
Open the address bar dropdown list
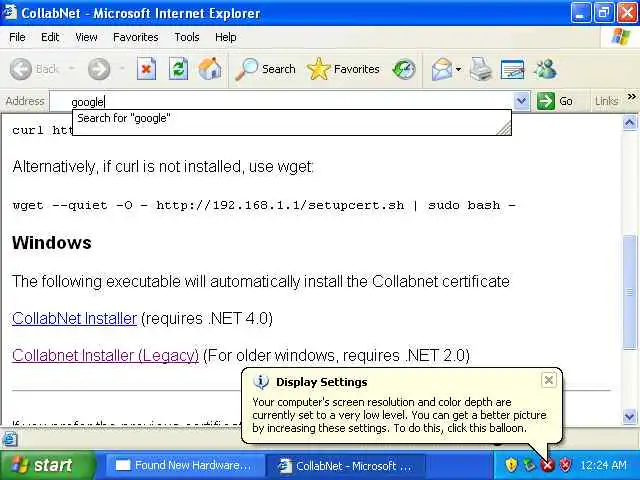(521, 101)
